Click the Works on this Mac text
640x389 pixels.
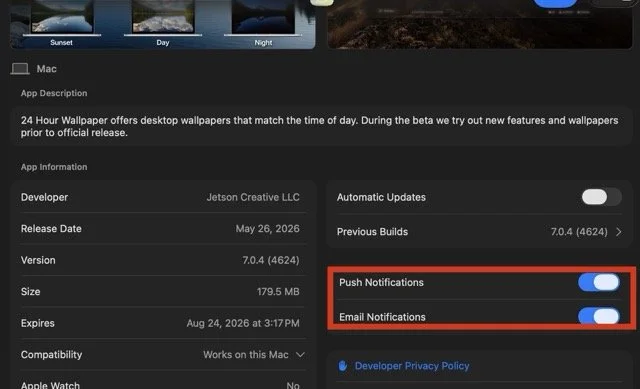246,355
